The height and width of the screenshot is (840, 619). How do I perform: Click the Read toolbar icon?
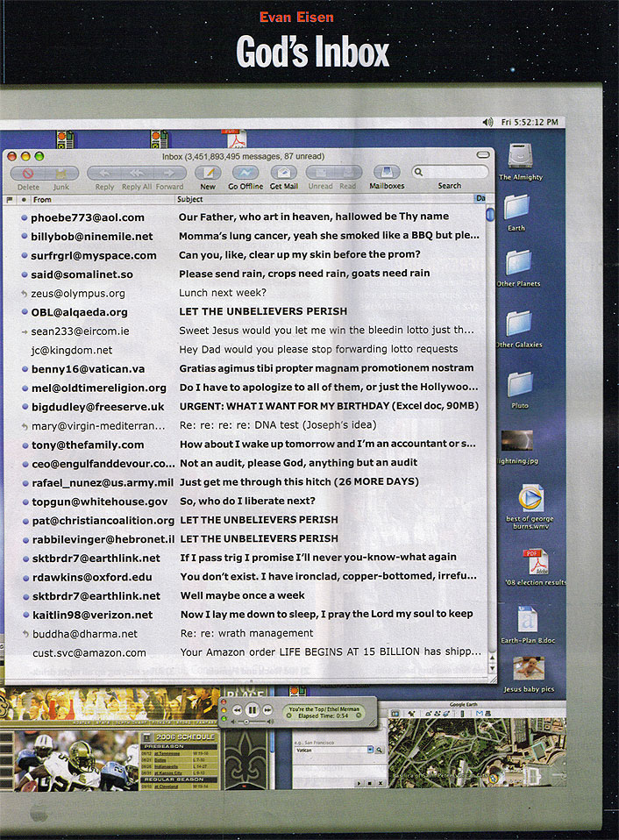(347, 173)
